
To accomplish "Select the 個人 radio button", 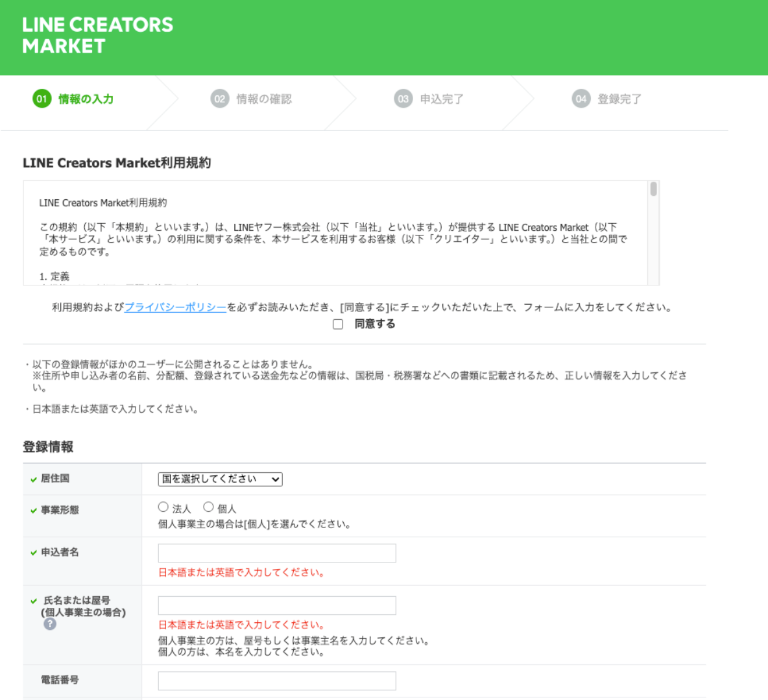I will (x=209, y=507).
